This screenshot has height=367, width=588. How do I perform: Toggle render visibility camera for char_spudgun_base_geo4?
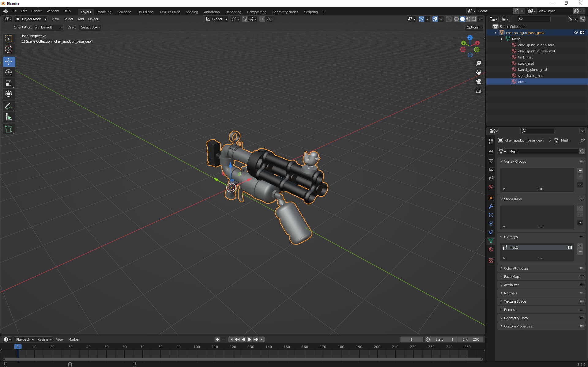pos(582,32)
